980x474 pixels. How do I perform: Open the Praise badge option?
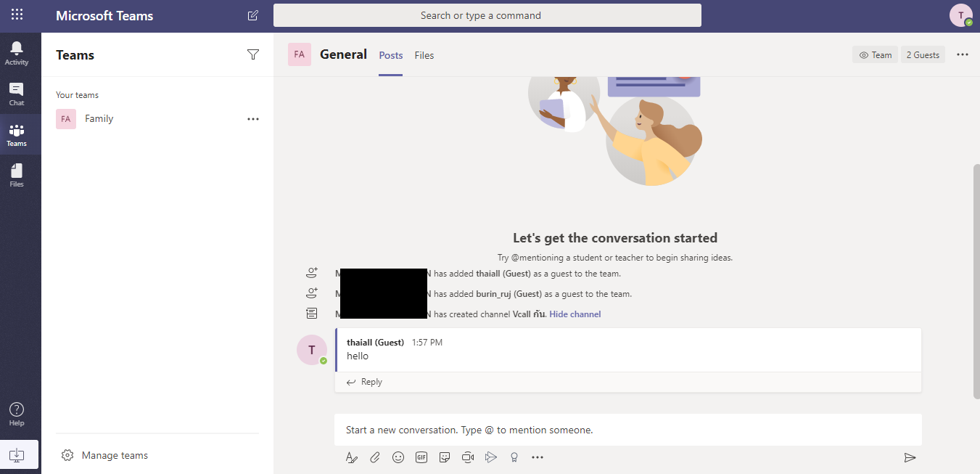[x=514, y=457]
